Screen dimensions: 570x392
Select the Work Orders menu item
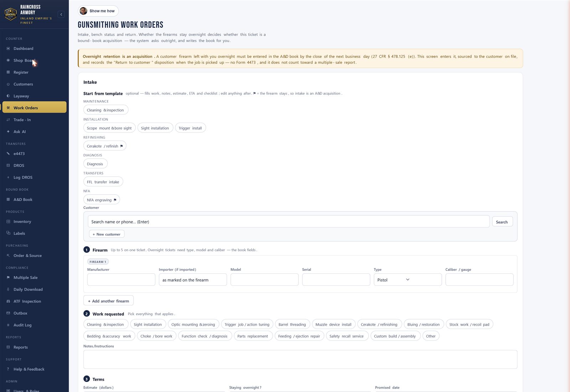coord(35,108)
